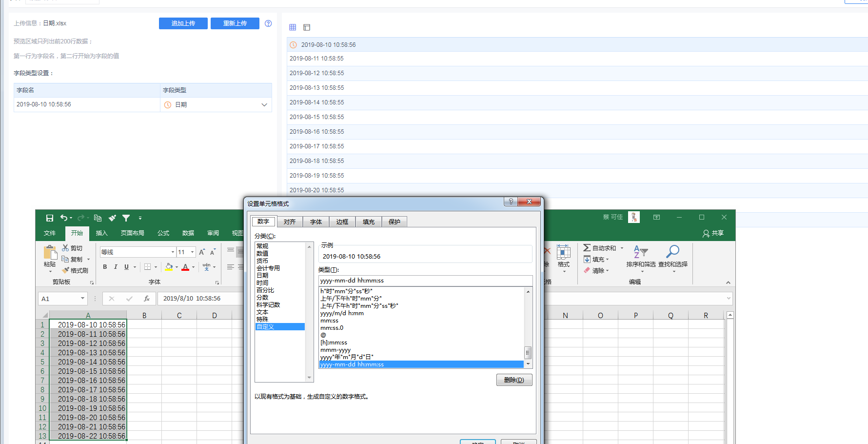This screenshot has height=444, width=868.
Task: Open the 复制 Copy dropdown arrow
Action: pyautogui.click(x=89, y=260)
